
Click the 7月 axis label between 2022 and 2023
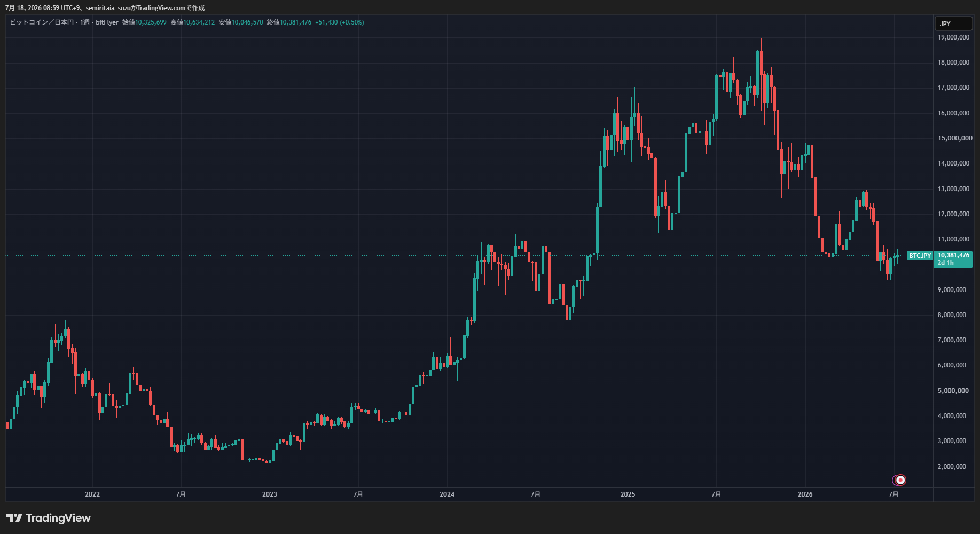tap(181, 494)
